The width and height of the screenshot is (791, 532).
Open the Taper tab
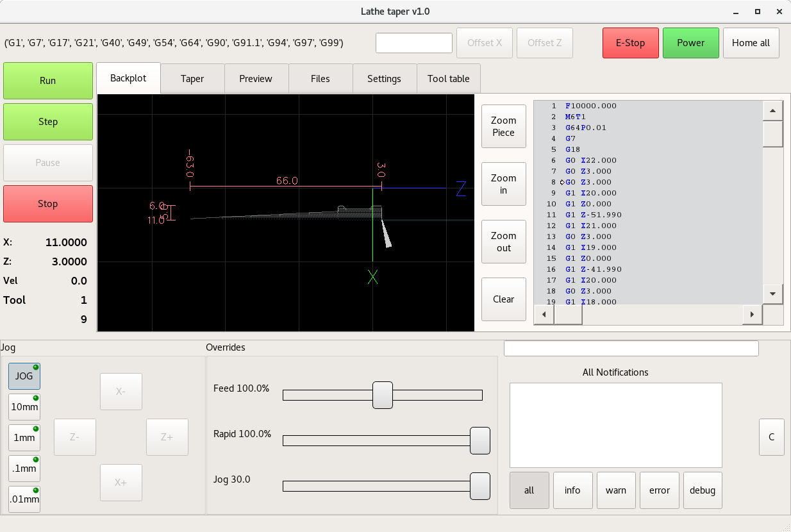192,79
